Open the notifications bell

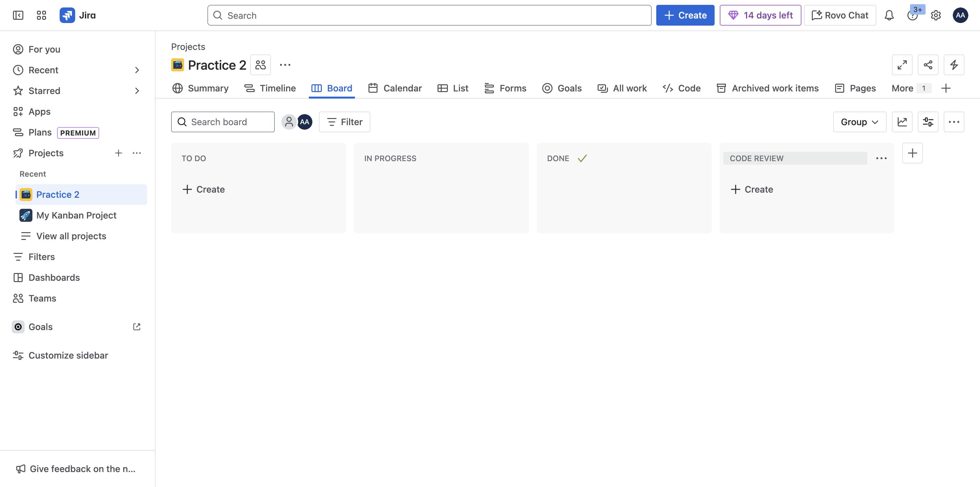point(889,15)
